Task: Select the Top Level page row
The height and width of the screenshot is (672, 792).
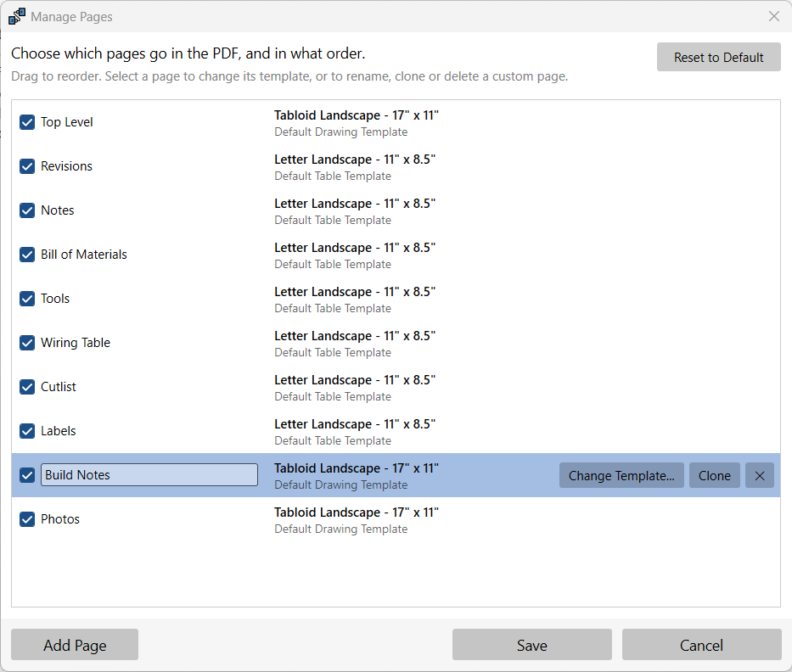Action: click(396, 122)
